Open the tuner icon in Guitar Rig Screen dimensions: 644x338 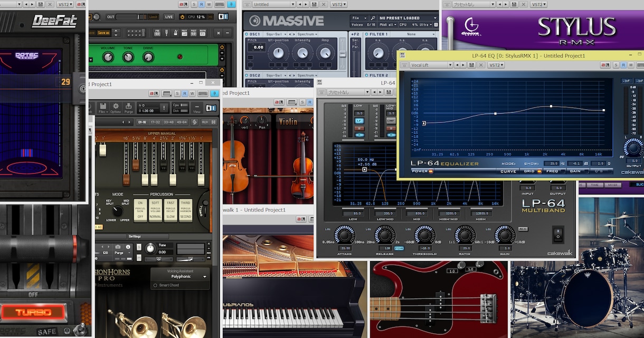point(166,32)
